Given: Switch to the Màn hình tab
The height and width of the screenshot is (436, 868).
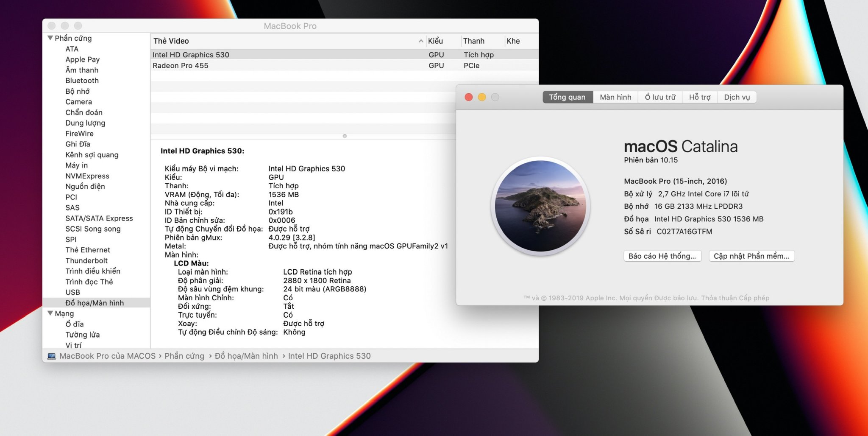Looking at the screenshot, I should point(615,97).
